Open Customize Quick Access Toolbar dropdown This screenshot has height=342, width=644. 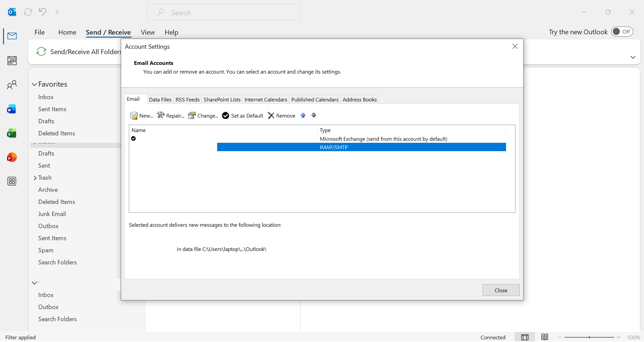pos(57,12)
